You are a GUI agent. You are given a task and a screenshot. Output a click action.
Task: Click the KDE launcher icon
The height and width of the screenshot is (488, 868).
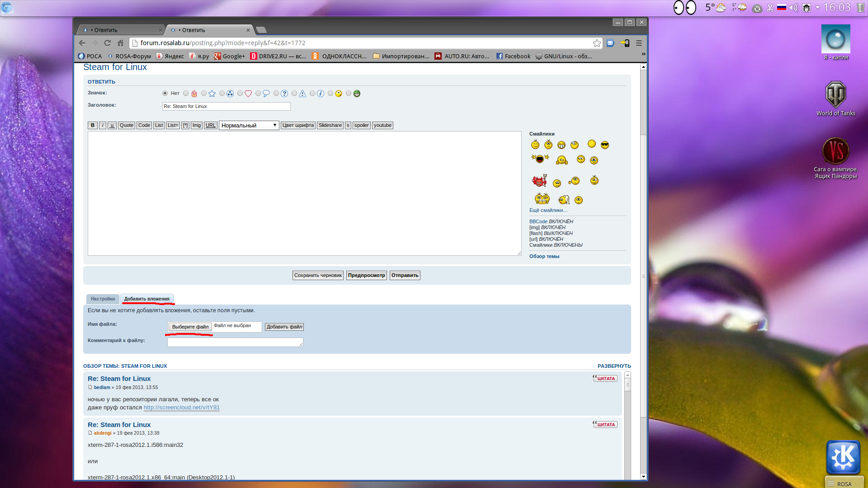click(843, 457)
